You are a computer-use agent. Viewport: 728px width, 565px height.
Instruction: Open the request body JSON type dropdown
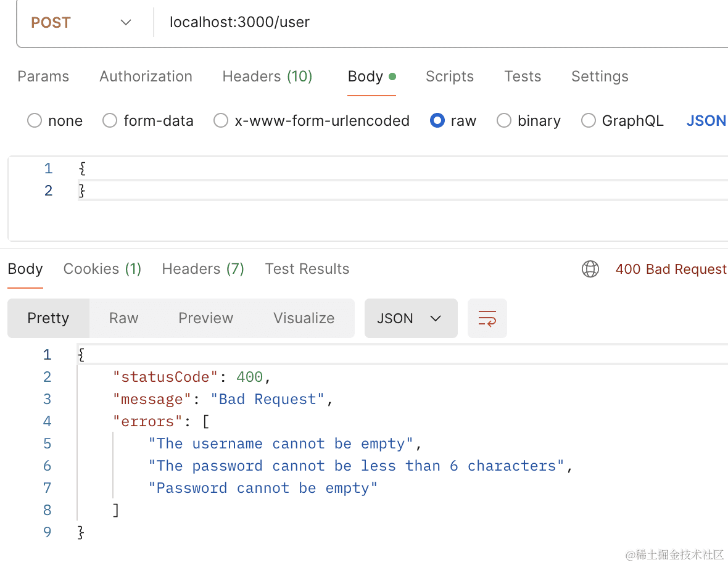tap(706, 121)
